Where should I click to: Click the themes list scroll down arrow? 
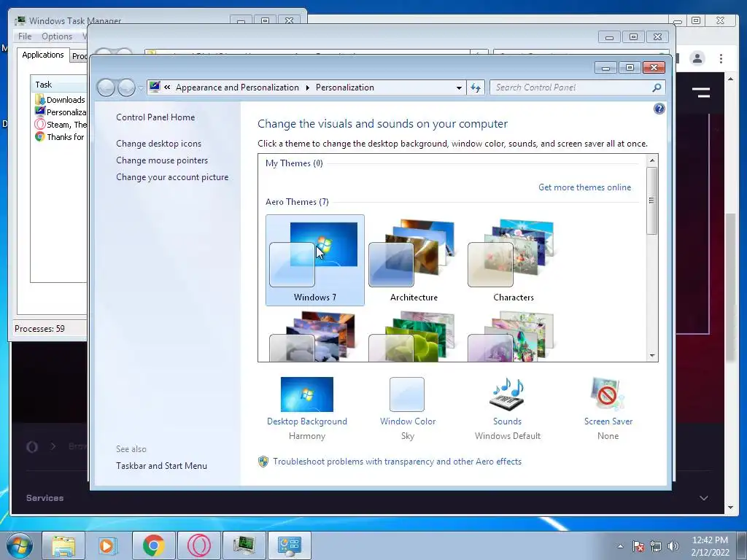point(652,356)
